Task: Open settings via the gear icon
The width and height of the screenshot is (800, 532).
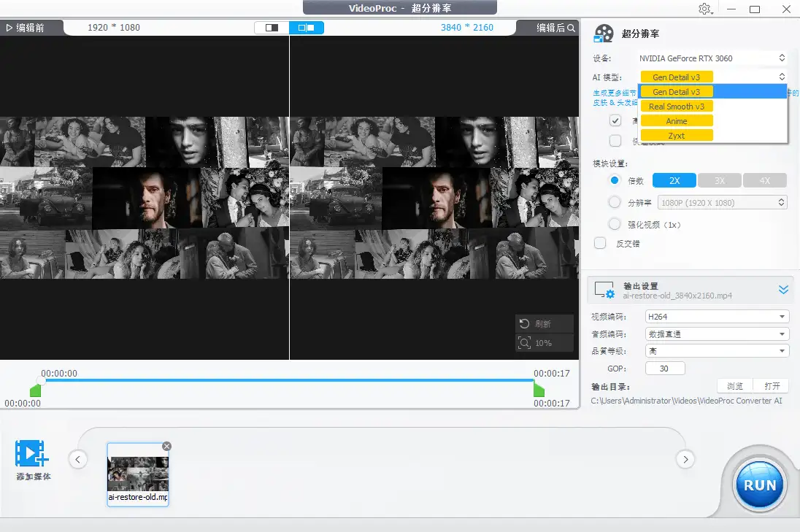Action: [704, 9]
